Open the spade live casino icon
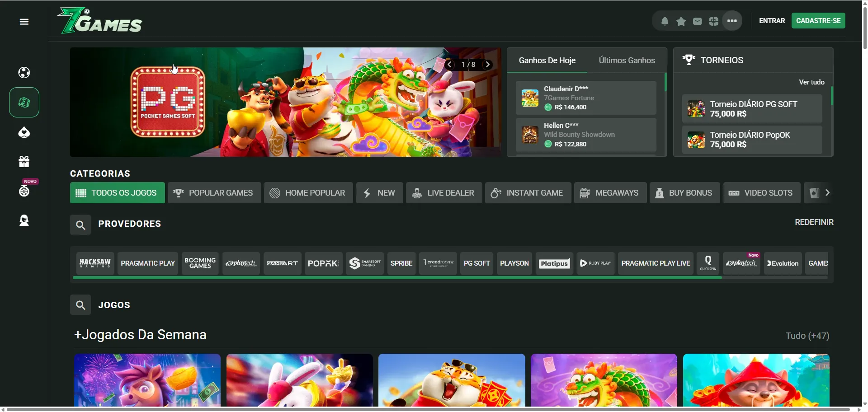 [x=24, y=132]
